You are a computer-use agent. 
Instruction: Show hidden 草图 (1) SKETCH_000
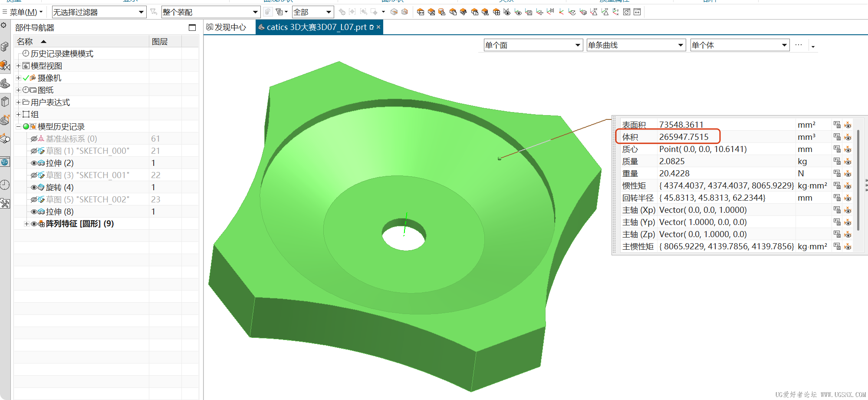tap(34, 151)
